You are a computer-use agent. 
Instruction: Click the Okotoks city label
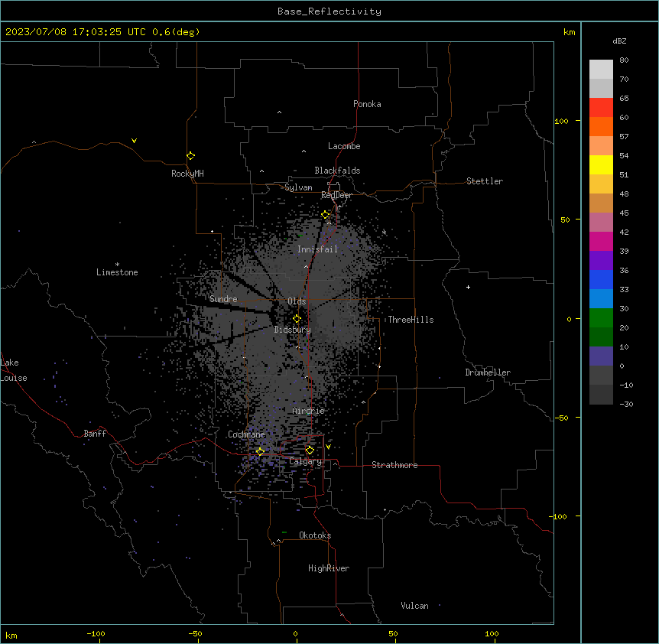(x=315, y=535)
